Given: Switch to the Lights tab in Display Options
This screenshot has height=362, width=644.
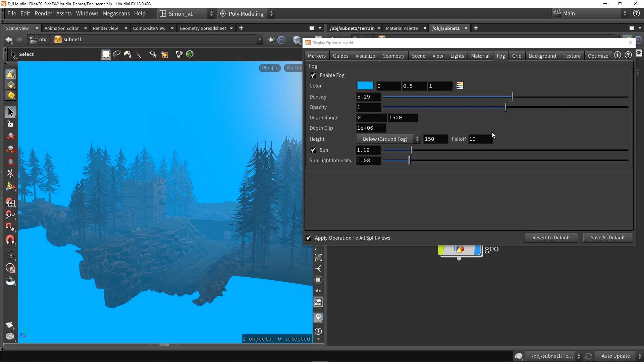Looking at the screenshot, I should [457, 56].
